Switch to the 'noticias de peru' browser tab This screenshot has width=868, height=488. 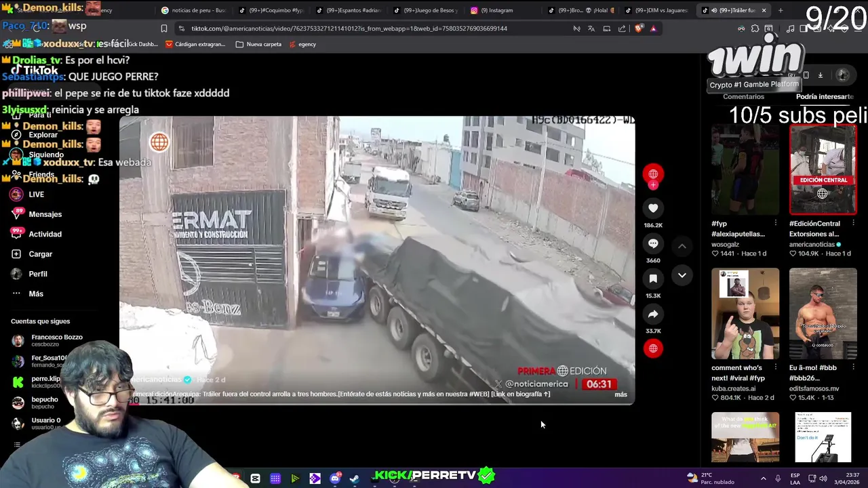193,10
